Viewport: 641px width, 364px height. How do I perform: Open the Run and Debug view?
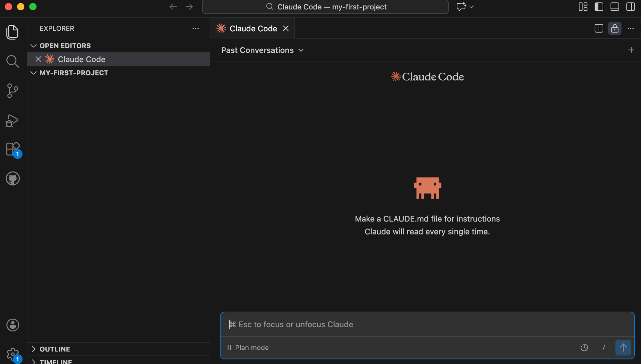tap(13, 120)
